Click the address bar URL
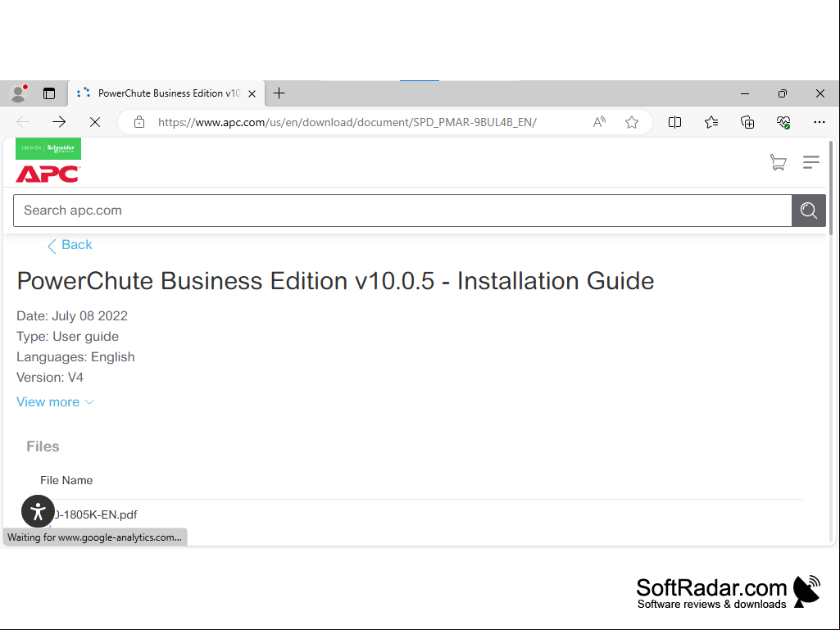This screenshot has height=630, width=840. 347,122
